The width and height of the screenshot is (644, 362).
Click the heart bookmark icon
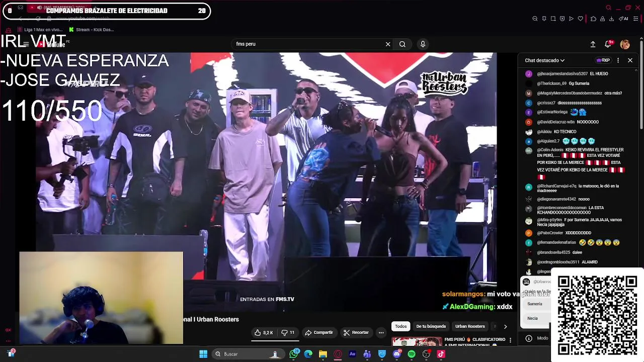click(x=580, y=19)
